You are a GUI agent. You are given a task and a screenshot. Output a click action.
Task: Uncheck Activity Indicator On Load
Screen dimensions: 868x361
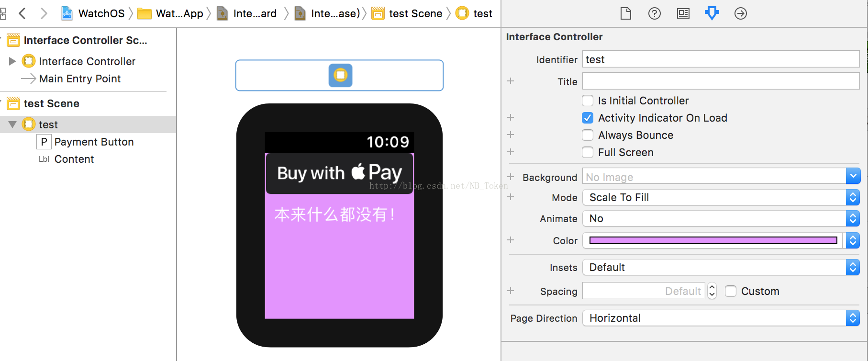[588, 118]
